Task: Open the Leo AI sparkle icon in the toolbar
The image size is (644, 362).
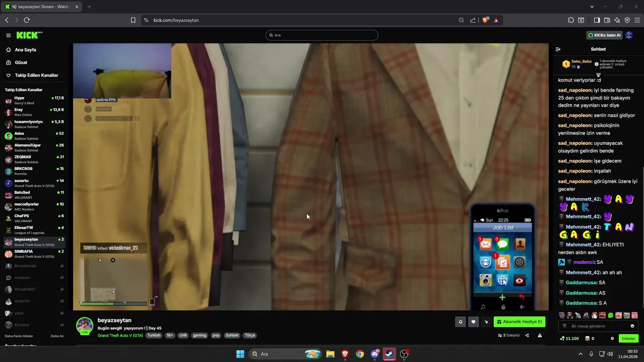Action: (x=617, y=20)
